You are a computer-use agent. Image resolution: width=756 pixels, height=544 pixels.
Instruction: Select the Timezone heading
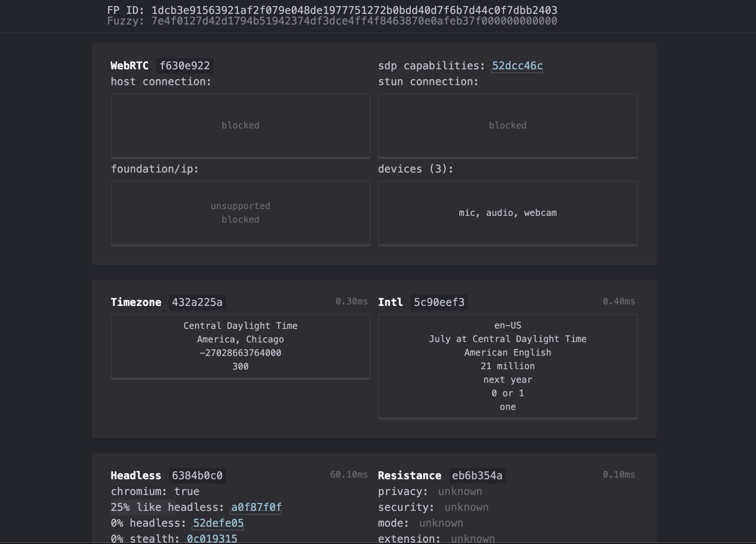tap(136, 303)
